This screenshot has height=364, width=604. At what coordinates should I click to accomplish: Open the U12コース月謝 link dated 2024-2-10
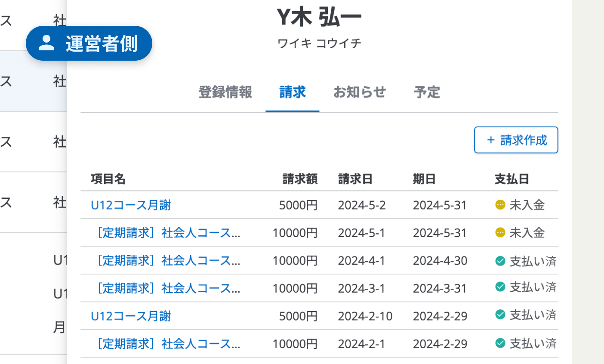click(131, 316)
